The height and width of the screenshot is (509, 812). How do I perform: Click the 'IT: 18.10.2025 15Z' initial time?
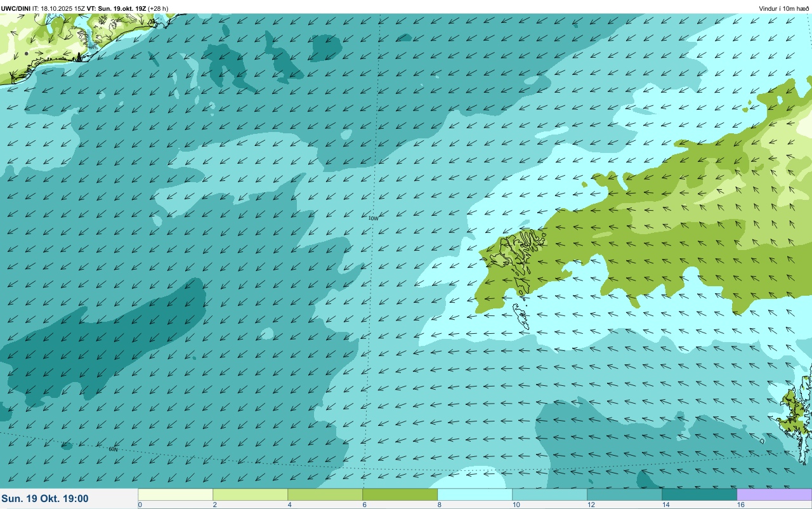click(58, 8)
